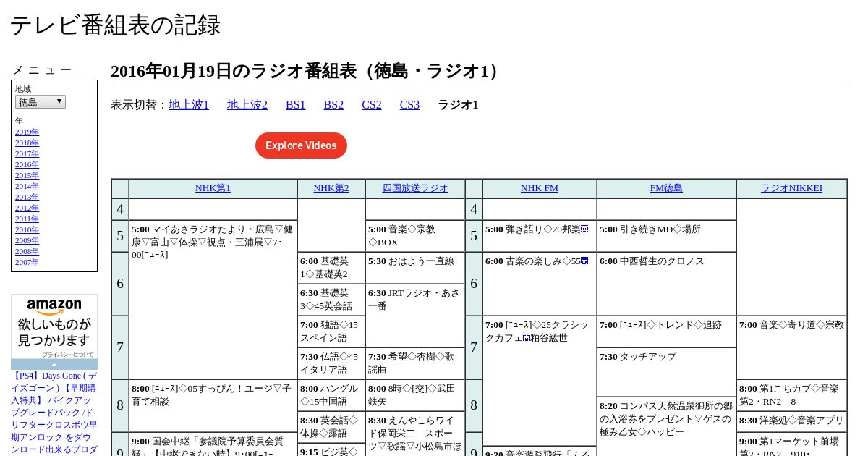Open the 地域 dropdown showing 徳島
This screenshot has height=456, width=868.
(x=41, y=102)
